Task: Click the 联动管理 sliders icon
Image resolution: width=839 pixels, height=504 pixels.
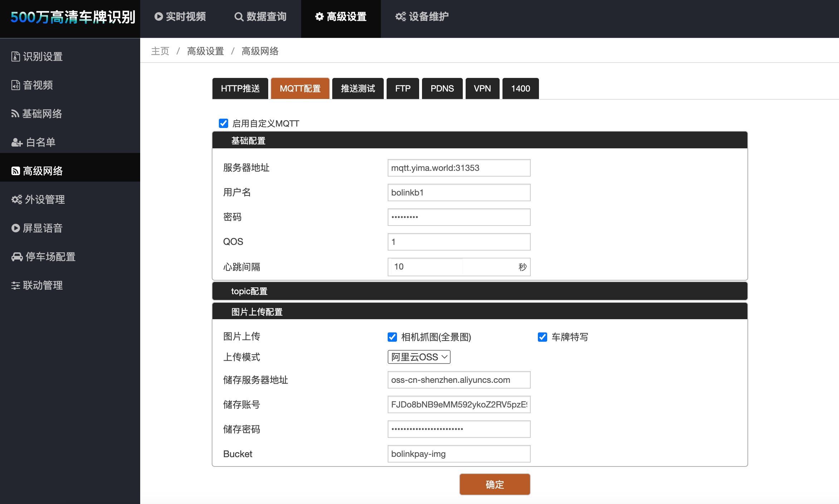Action: coord(15,285)
